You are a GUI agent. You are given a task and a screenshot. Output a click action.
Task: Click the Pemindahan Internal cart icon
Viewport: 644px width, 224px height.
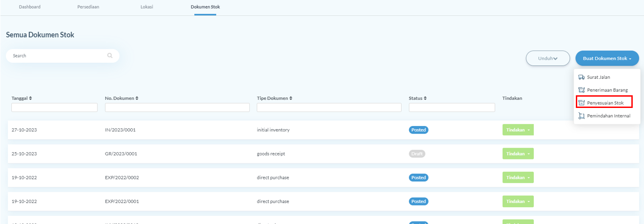(x=581, y=116)
